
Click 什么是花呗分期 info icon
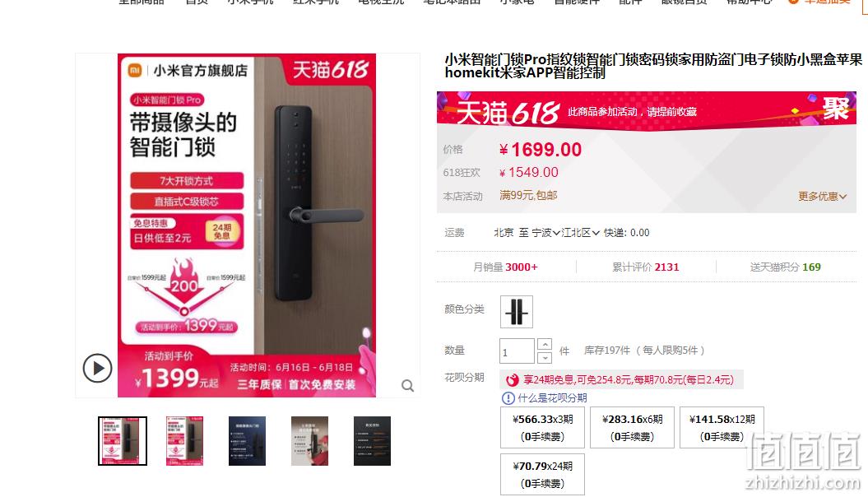pyautogui.click(x=508, y=398)
